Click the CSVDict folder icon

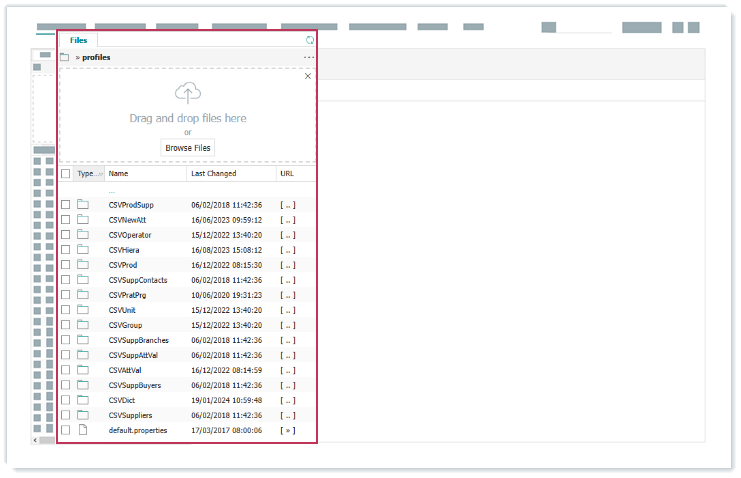84,400
